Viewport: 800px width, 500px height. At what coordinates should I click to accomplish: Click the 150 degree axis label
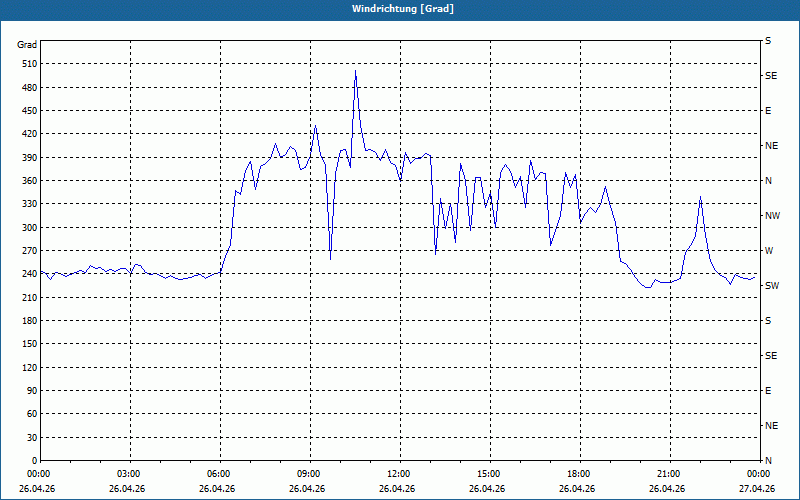(x=31, y=344)
